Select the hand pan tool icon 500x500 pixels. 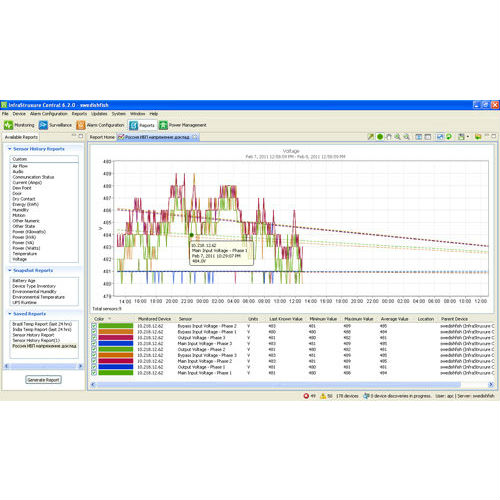[x=389, y=137]
